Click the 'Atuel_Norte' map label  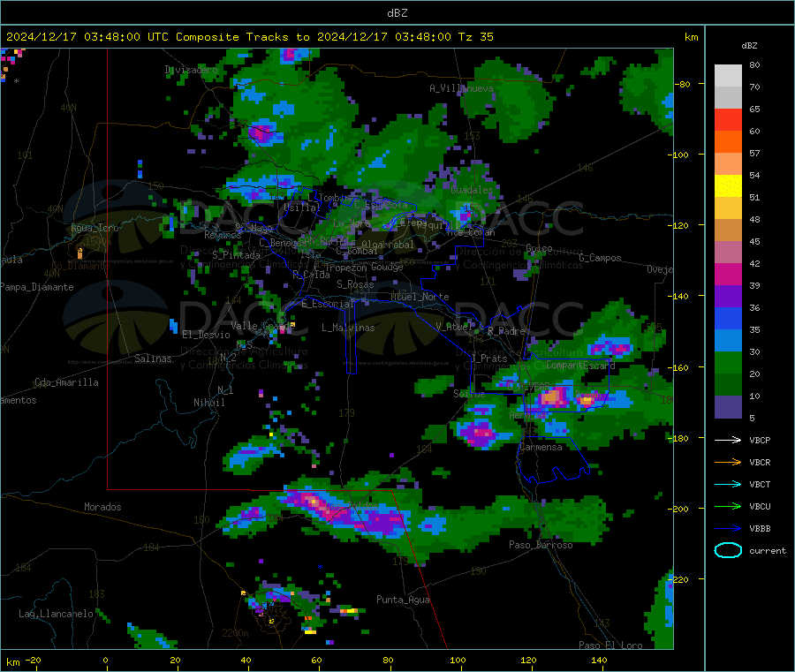(x=420, y=297)
